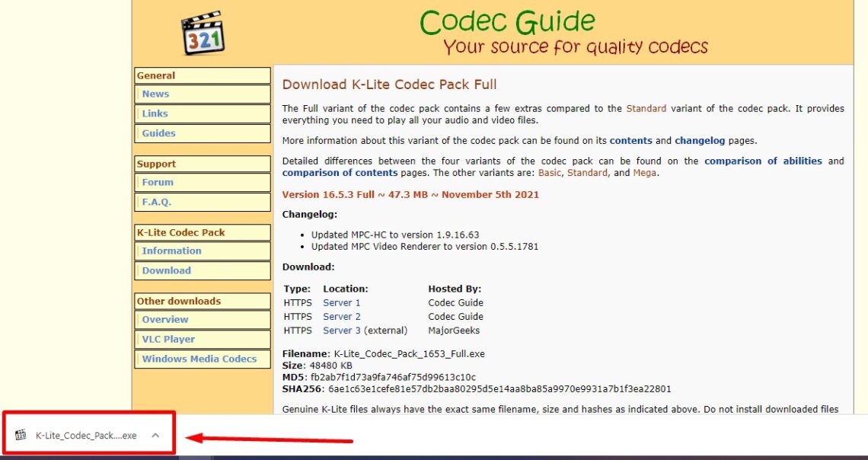
Task: Open the News page
Action: [155, 94]
